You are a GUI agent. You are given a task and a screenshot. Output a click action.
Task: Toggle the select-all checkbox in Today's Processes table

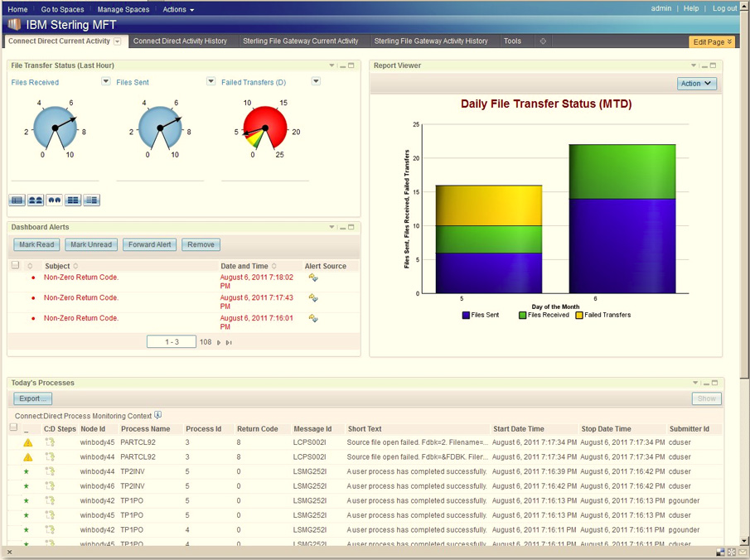pyautogui.click(x=13, y=428)
